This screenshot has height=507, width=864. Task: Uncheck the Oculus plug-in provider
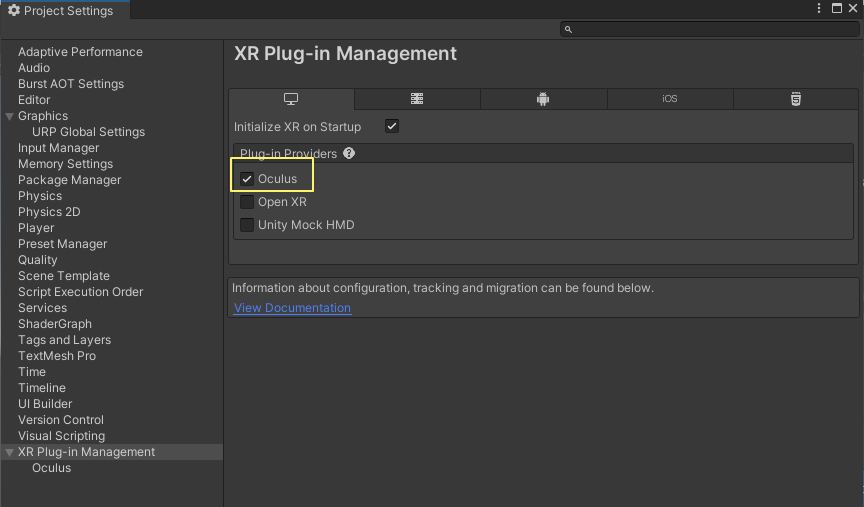247,179
